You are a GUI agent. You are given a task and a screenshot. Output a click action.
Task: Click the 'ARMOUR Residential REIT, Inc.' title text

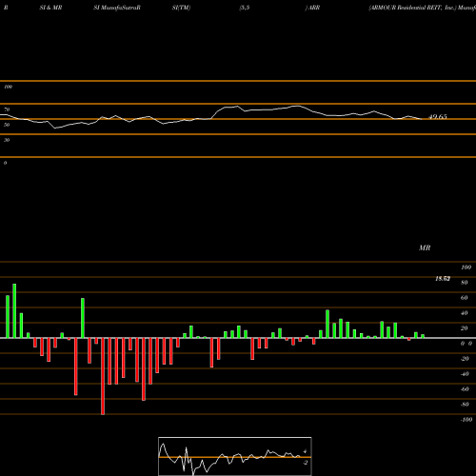pos(412,8)
